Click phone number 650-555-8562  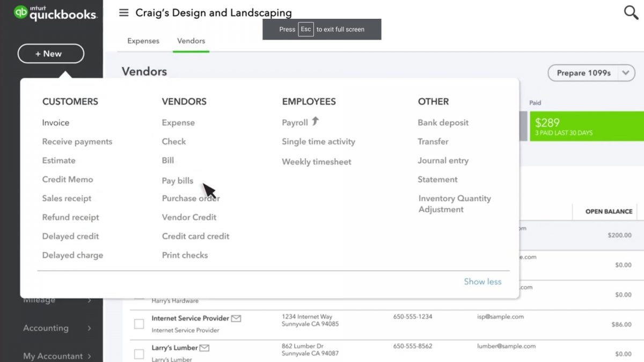click(413, 346)
